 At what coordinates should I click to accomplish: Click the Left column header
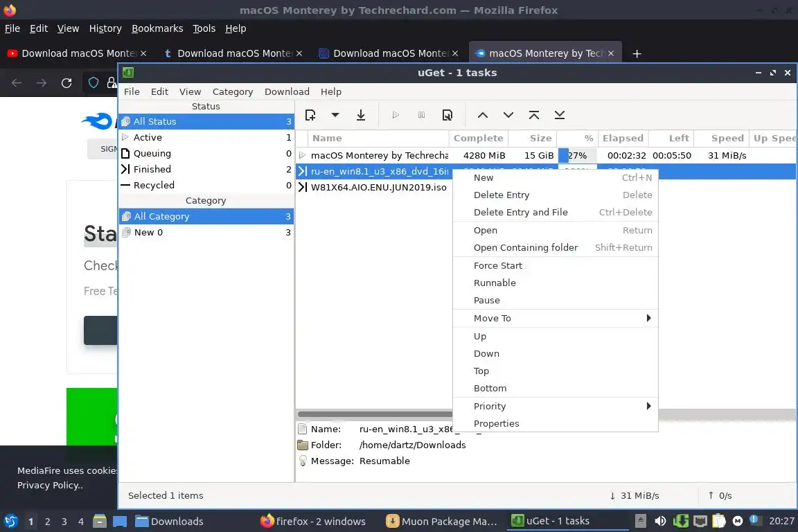click(671, 138)
